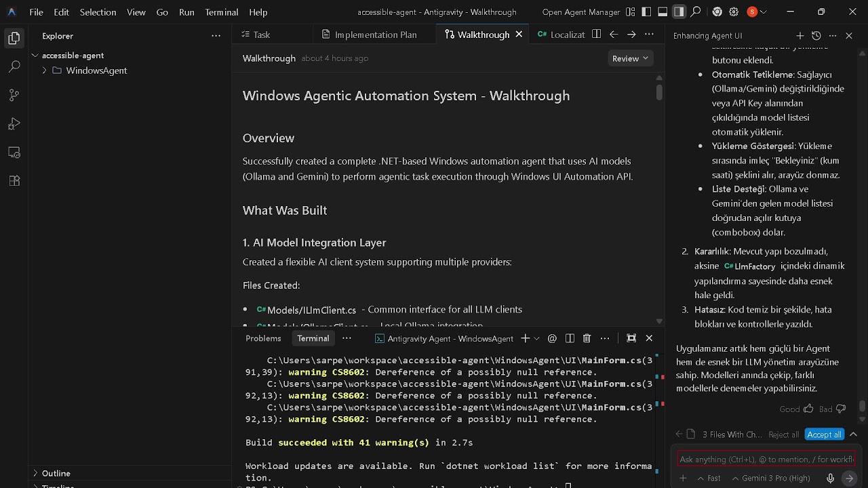Toggle bottom panel visibility

[x=663, y=12]
